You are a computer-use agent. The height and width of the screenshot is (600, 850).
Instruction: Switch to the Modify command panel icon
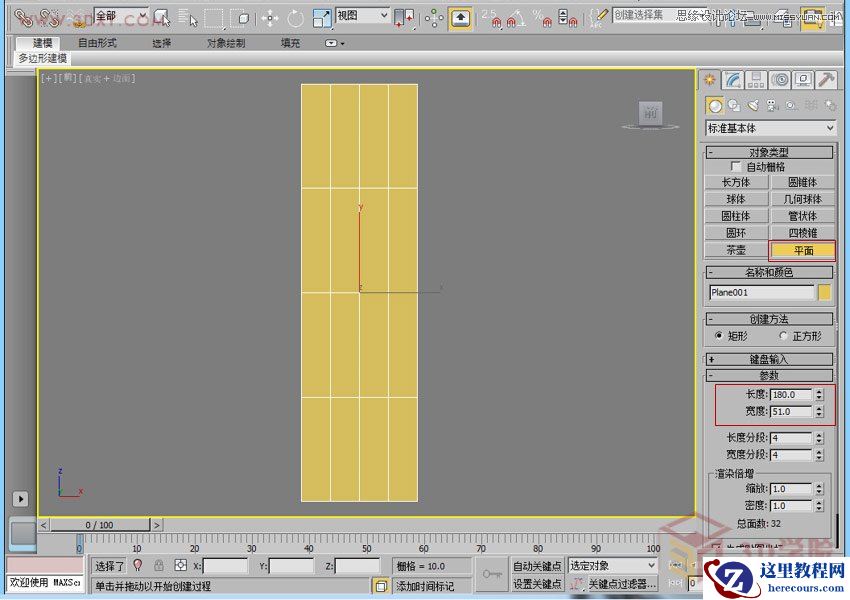[x=733, y=80]
